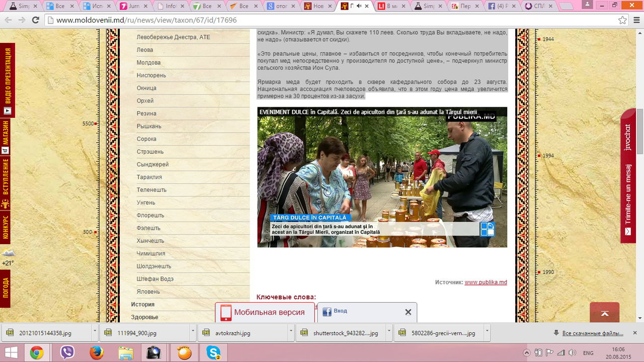Image resolution: width=644 pixels, height=362 pixels.
Task: Close the Facebook login popup
Action: (x=408, y=312)
